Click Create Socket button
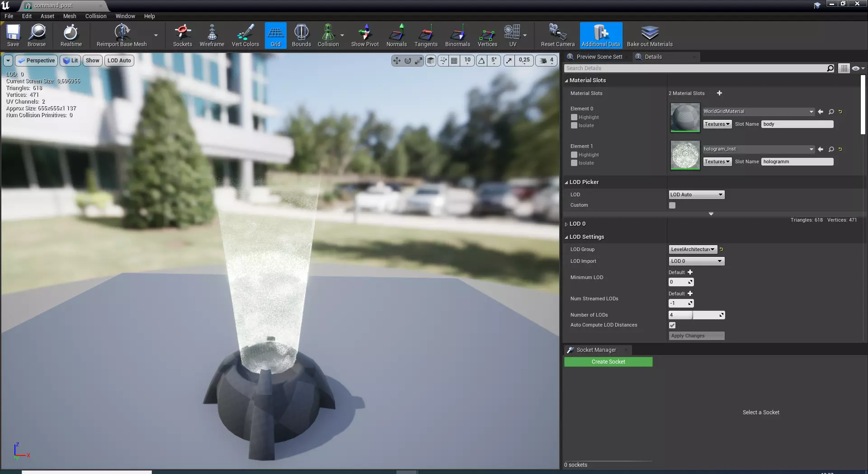 [x=608, y=362]
